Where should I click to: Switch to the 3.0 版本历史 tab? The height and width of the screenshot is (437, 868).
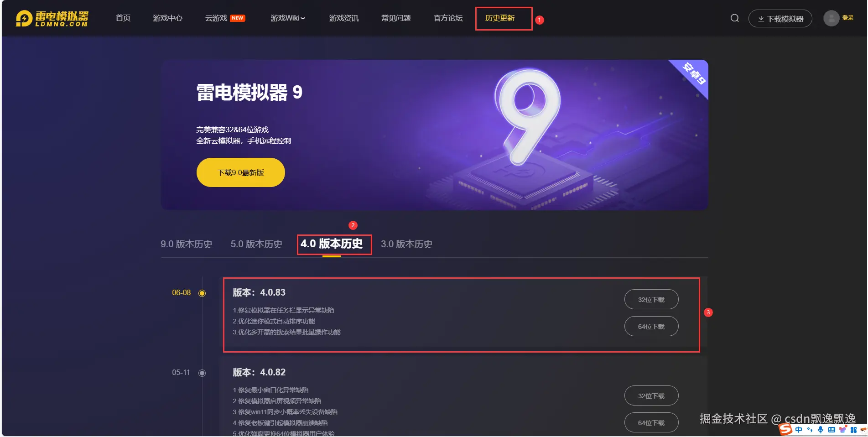[x=407, y=244]
